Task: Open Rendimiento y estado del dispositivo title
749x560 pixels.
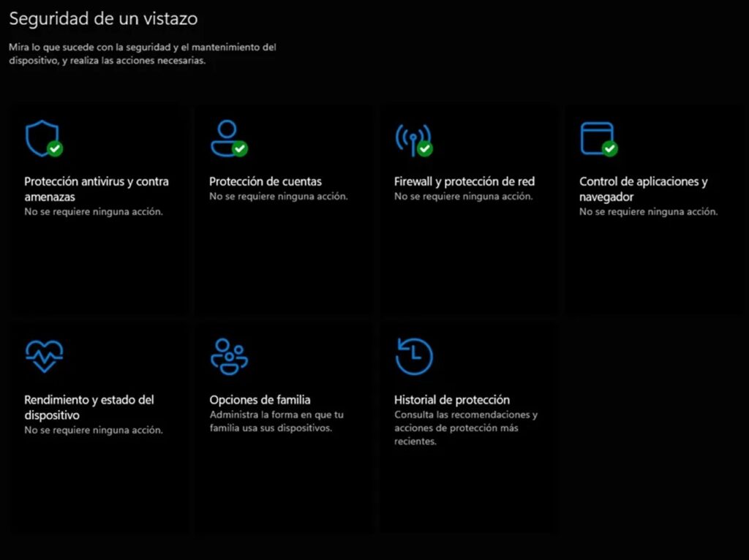Action: pos(89,407)
